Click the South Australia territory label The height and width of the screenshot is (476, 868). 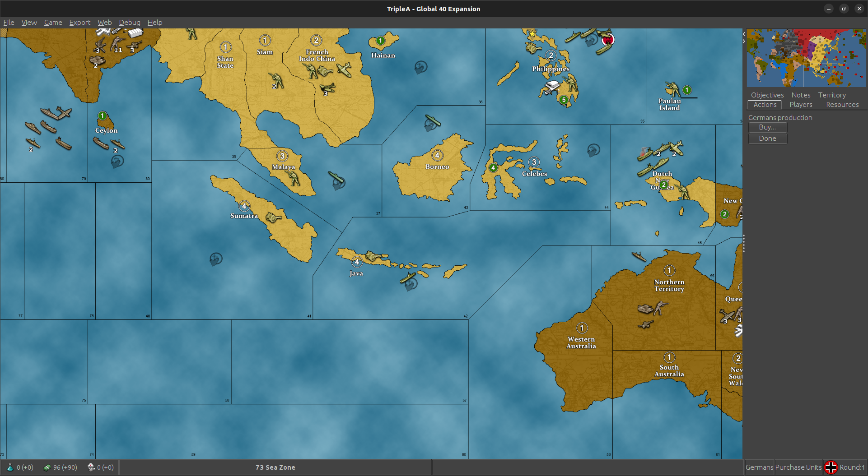[669, 370]
